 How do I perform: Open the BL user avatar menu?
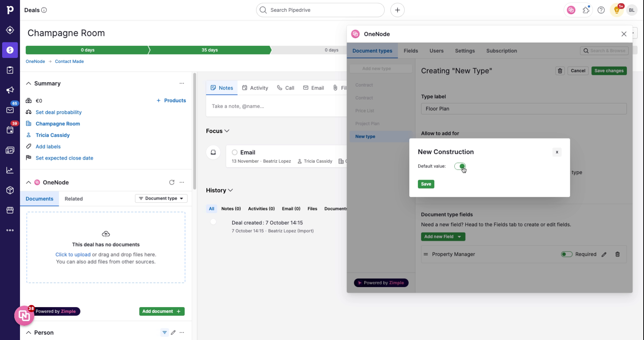(x=632, y=10)
